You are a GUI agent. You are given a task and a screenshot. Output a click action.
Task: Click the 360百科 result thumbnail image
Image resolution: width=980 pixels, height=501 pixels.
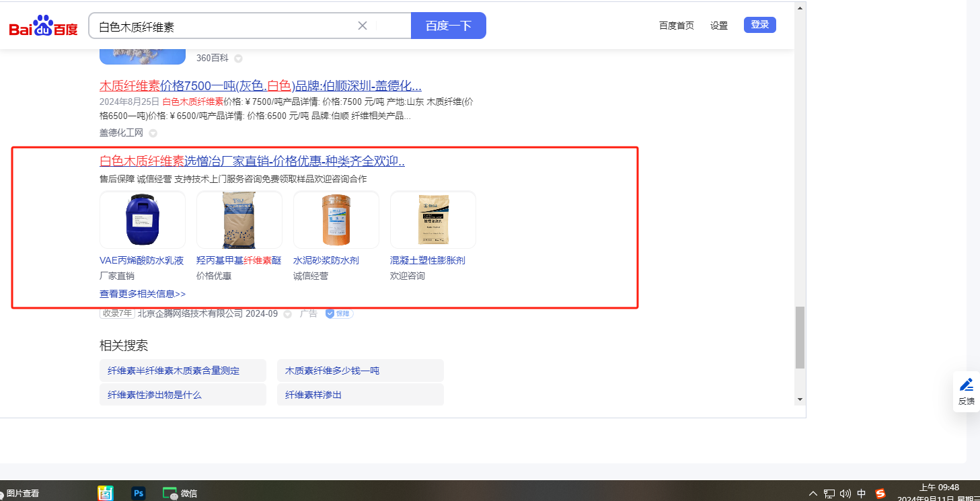[143, 56]
